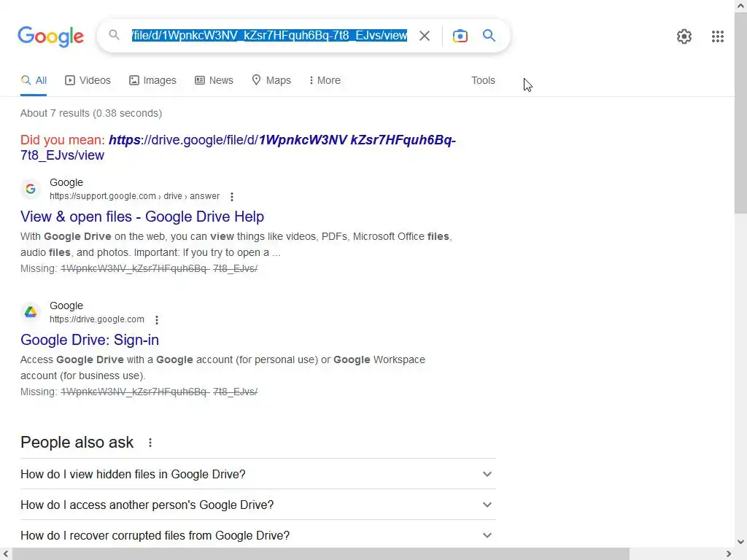Open People also ask options menu

coord(150,443)
